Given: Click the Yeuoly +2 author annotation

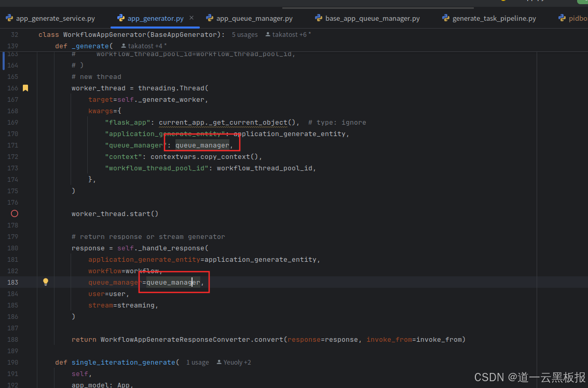Looking at the screenshot, I should [233, 362].
